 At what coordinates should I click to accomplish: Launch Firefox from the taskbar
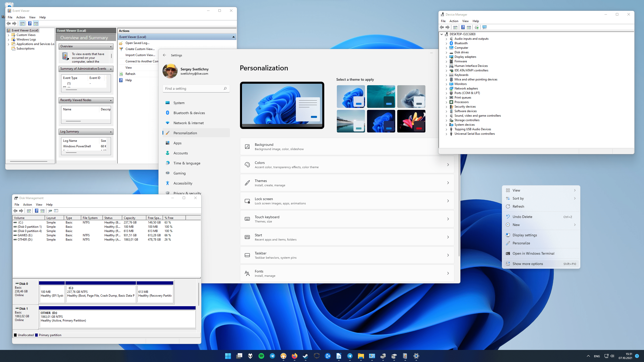click(295, 356)
